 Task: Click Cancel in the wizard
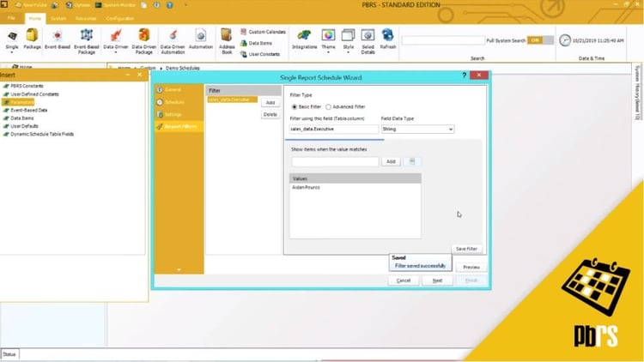coord(404,281)
